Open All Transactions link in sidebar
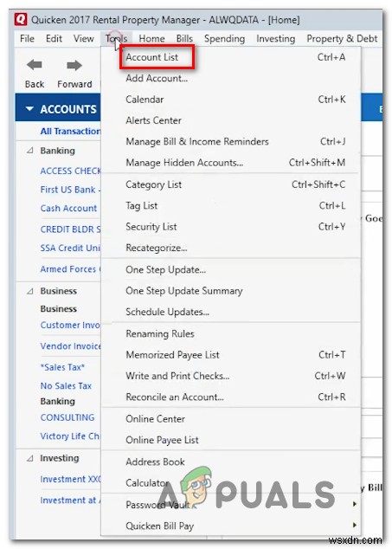 tap(70, 132)
